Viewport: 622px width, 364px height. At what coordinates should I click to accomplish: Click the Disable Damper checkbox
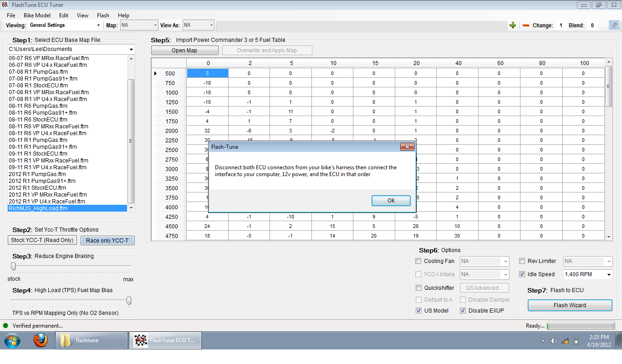pos(463,299)
